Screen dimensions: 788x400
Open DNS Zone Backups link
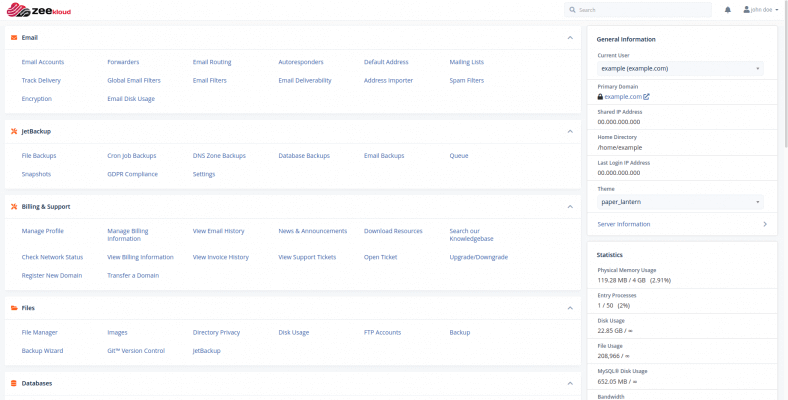tap(219, 156)
